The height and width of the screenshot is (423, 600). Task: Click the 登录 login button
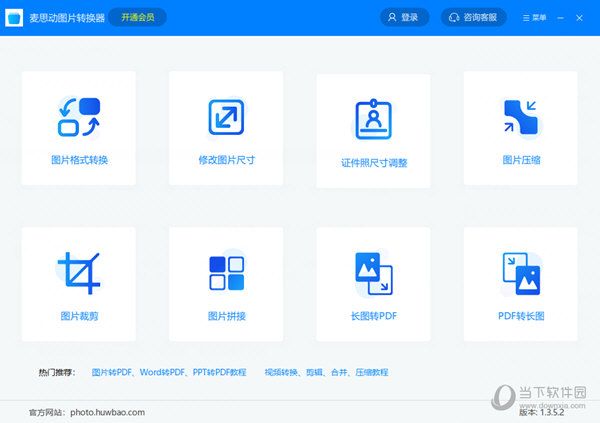click(x=404, y=17)
